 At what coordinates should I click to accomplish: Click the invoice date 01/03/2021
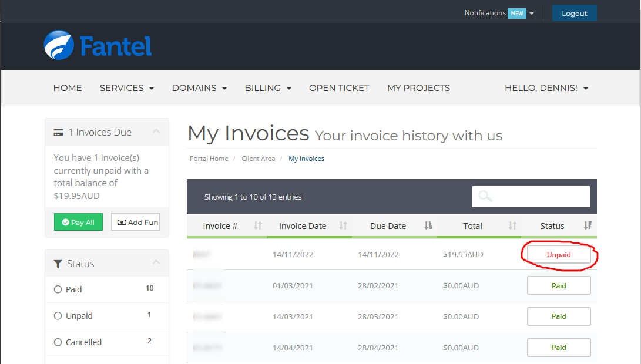[293, 285]
